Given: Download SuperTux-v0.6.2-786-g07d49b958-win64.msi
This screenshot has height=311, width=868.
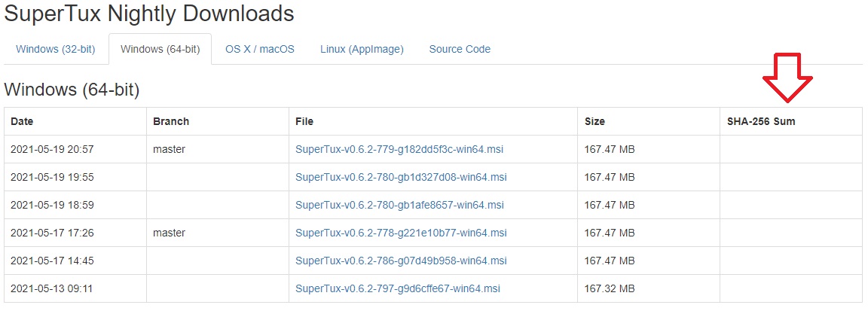Looking at the screenshot, I should click(x=401, y=261).
